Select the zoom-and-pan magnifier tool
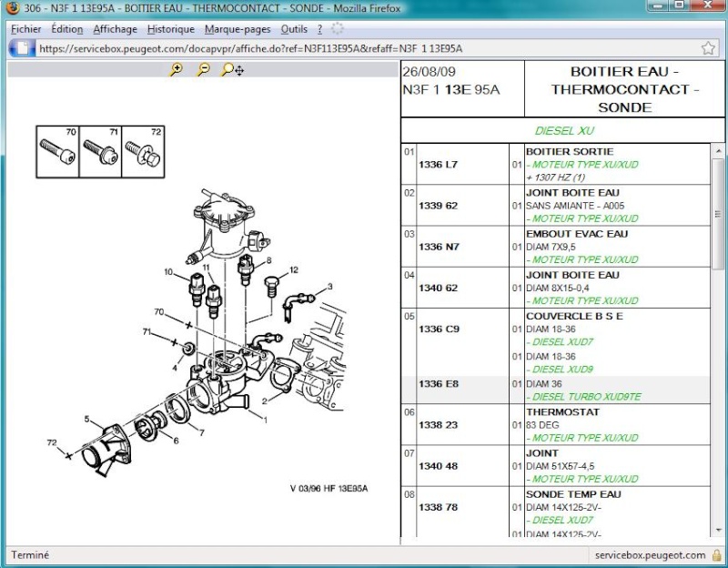 click(x=232, y=70)
